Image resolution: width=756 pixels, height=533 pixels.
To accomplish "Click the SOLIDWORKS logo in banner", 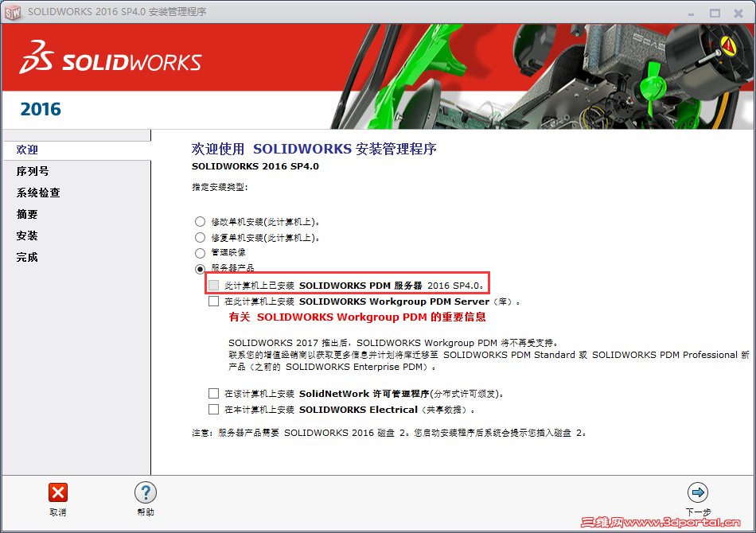I will [x=111, y=58].
